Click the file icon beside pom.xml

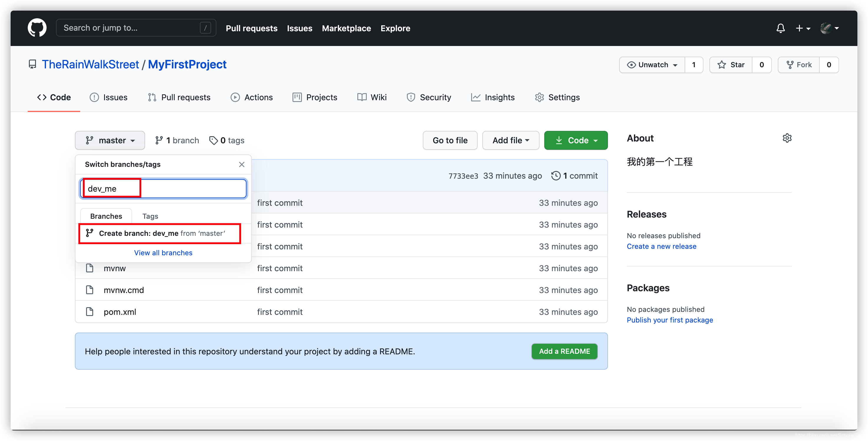coord(90,312)
